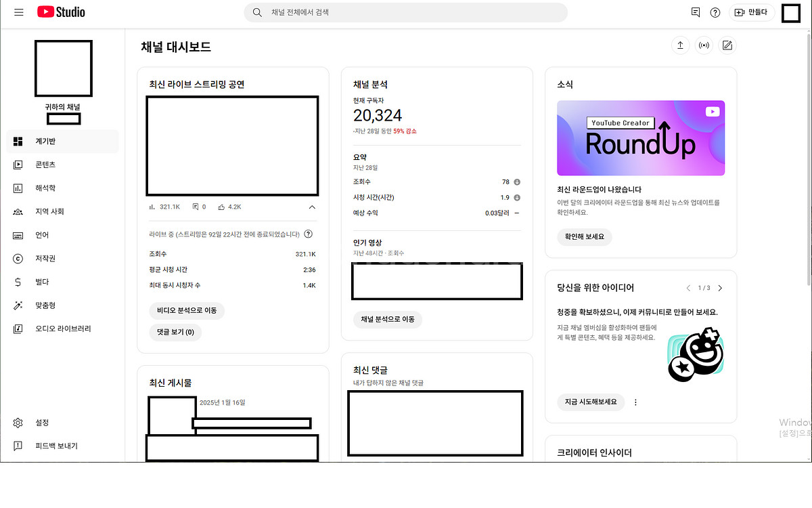Click the play icon beside 콘텐츠
Viewport: 812px width, 508px height.
[x=18, y=165]
